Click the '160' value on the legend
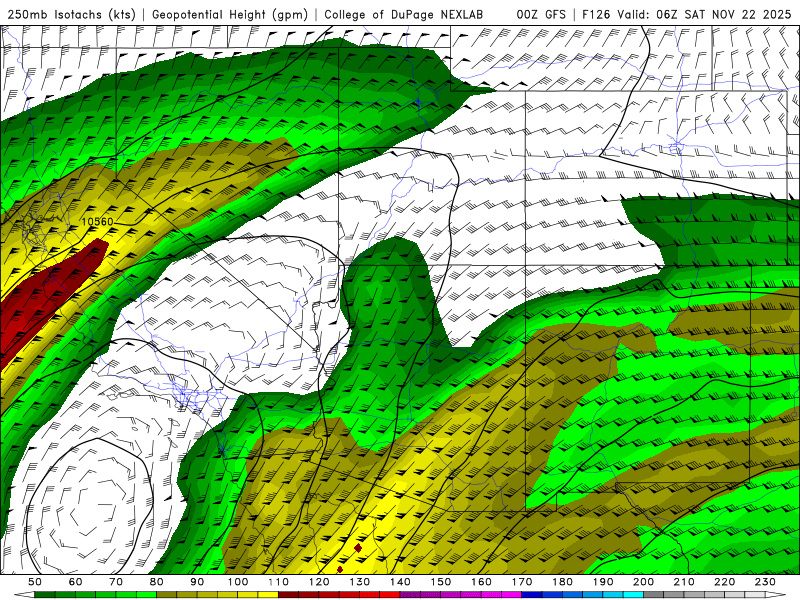 (x=482, y=582)
